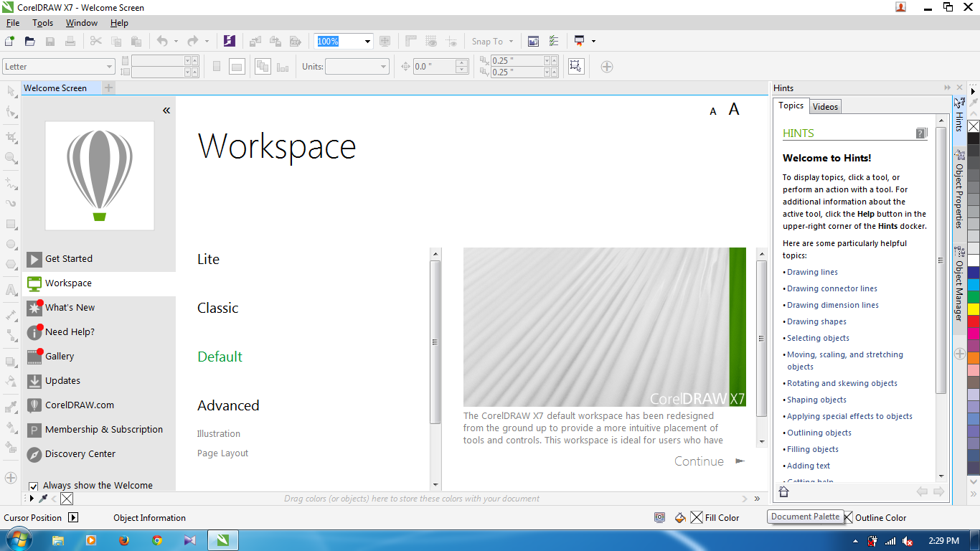This screenshot has width=980, height=551.
Task: Open the zoom level dropdown
Action: point(367,41)
